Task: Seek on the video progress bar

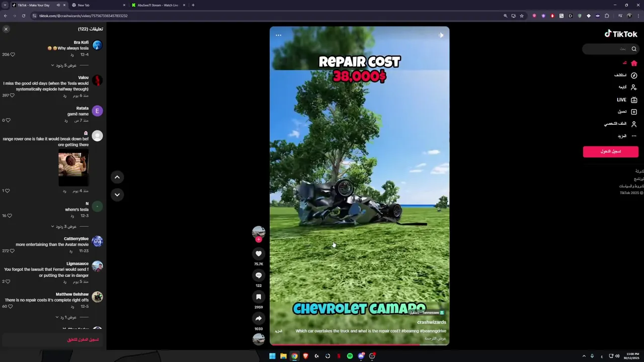Action: coord(359,344)
